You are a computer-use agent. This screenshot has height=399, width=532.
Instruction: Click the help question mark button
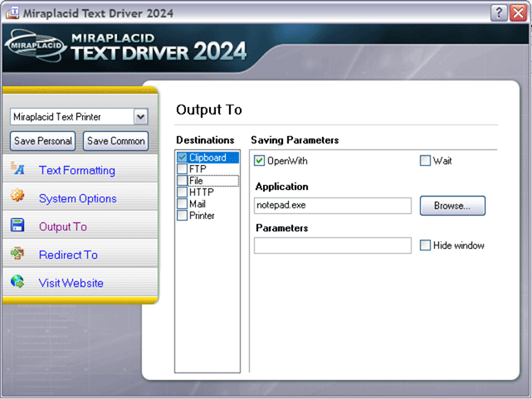[499, 13]
